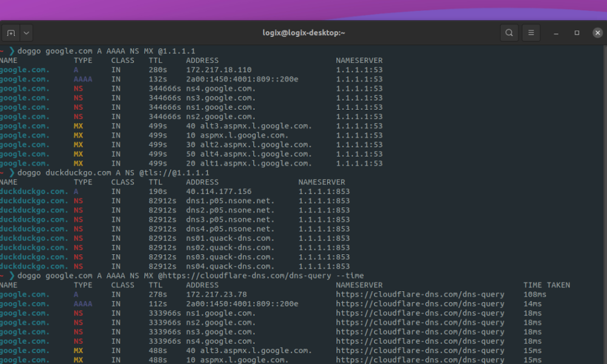Screen dimensions: 607x364
Task: Click the terminal scrollbar
Action: [605, 204]
